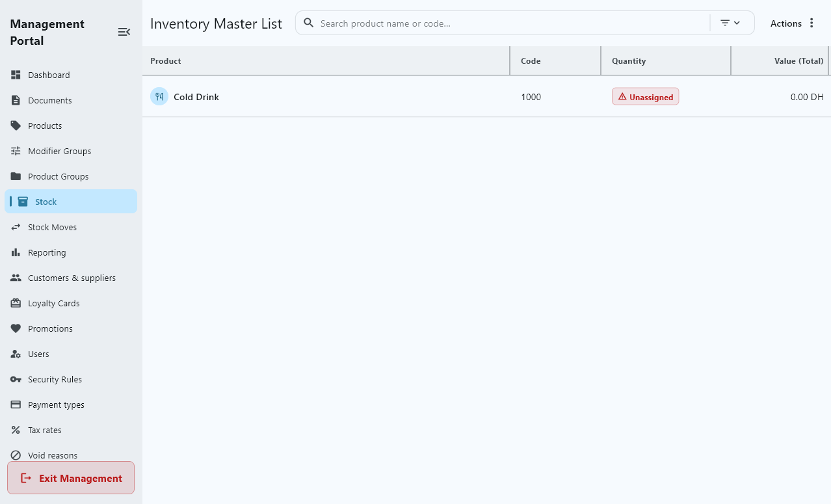Image resolution: width=831 pixels, height=504 pixels.
Task: Click the Documents file icon
Action: [16, 100]
